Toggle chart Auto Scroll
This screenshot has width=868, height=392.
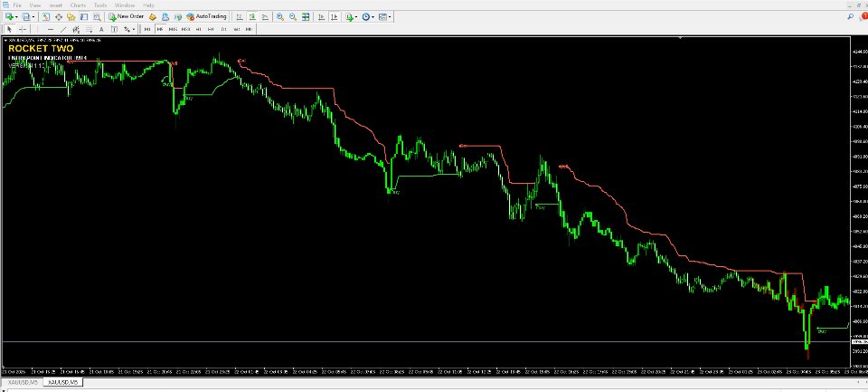321,16
